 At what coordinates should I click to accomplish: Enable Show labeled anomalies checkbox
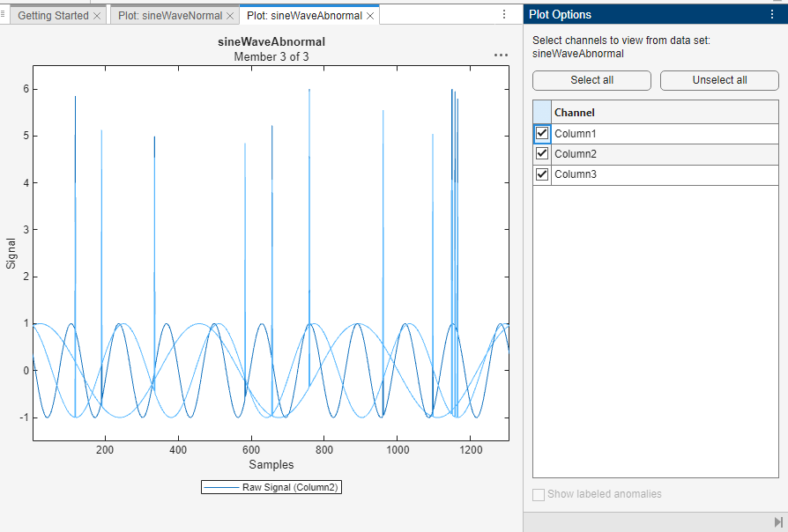click(539, 495)
